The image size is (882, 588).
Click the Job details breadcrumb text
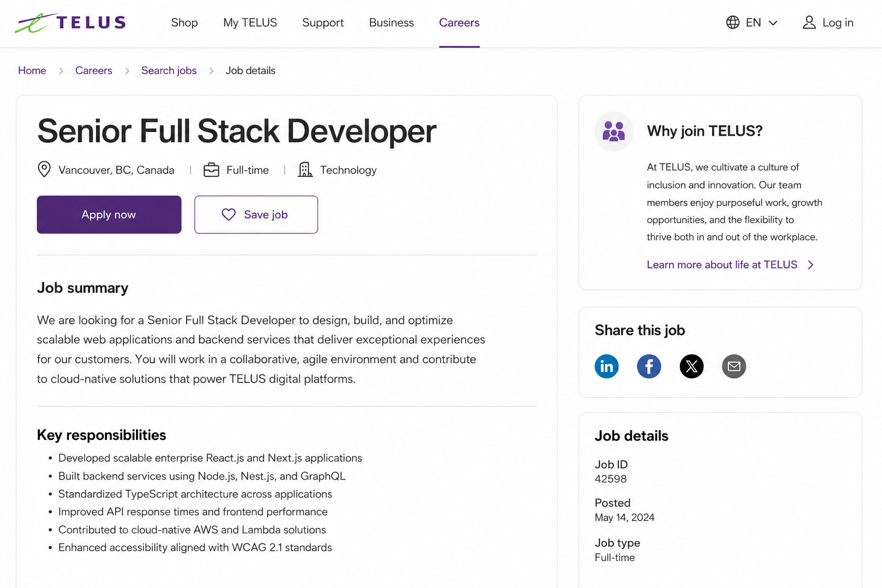pos(250,71)
